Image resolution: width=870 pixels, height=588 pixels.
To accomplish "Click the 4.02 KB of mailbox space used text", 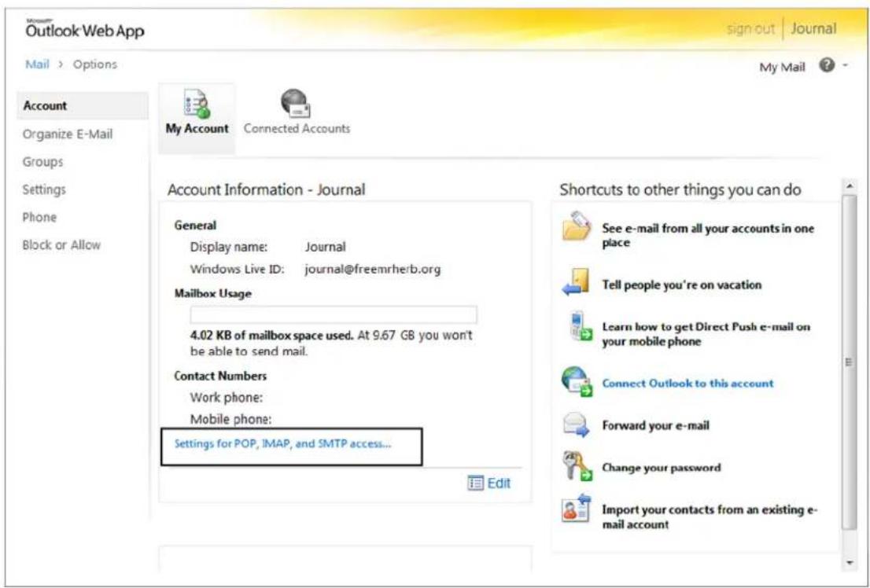I will tap(271, 335).
